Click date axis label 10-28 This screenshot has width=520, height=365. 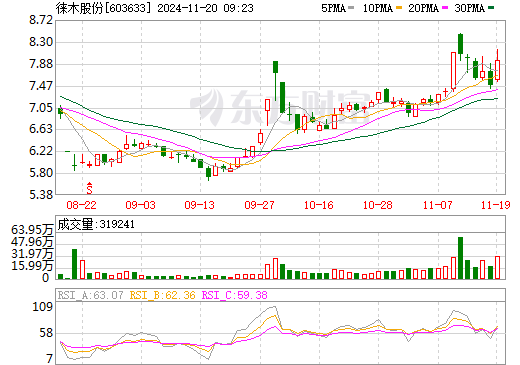point(378,205)
